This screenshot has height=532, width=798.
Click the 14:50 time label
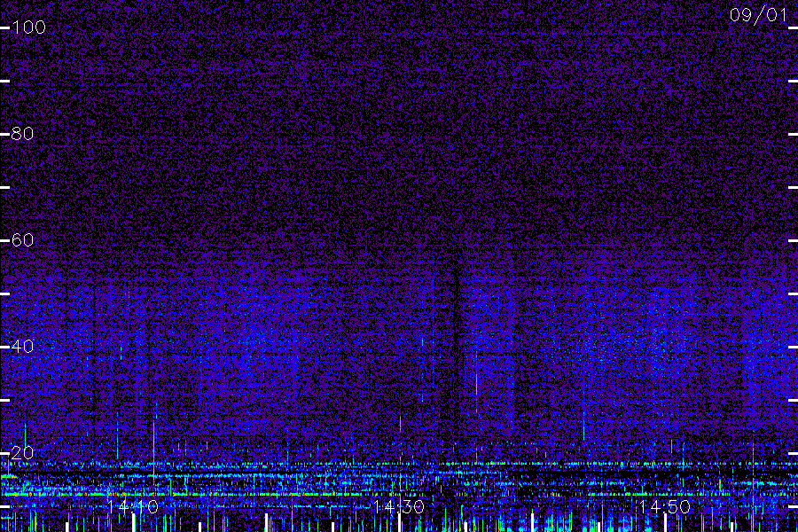[665, 507]
